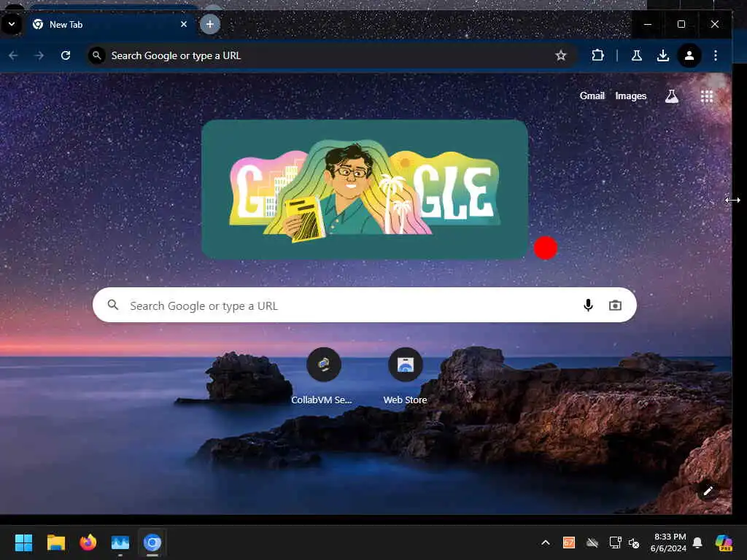Open the CollabVM shortcut tile
Viewport: 747px width, 560px height.
[322, 376]
